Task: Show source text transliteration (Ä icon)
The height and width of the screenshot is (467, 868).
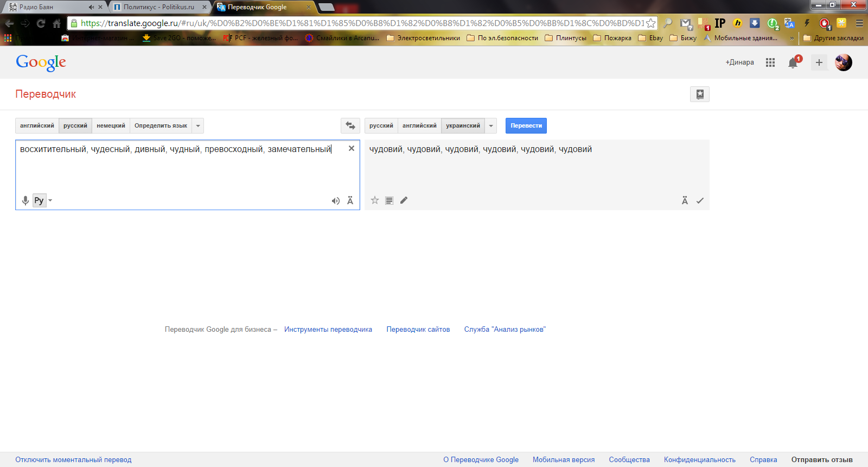Action: (x=350, y=200)
